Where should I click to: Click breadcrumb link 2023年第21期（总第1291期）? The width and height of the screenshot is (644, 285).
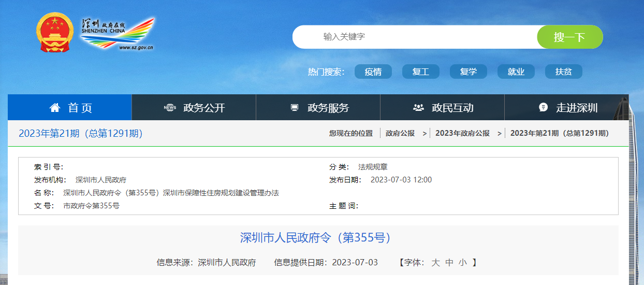(x=560, y=133)
